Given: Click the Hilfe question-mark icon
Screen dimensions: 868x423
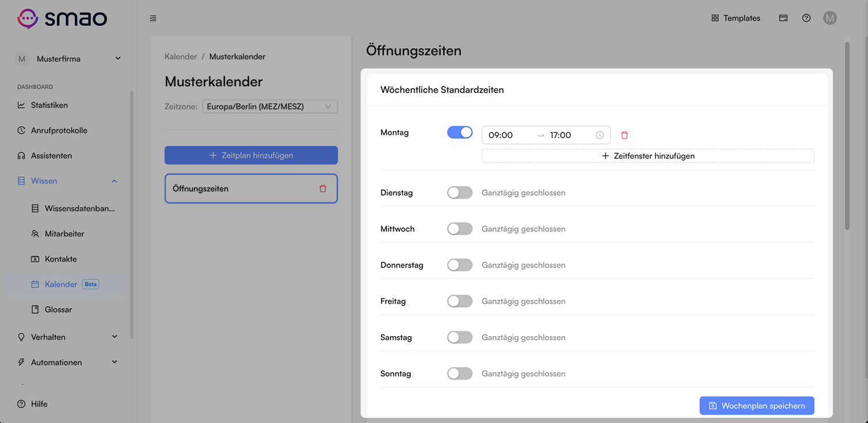Looking at the screenshot, I should pyautogui.click(x=21, y=404).
